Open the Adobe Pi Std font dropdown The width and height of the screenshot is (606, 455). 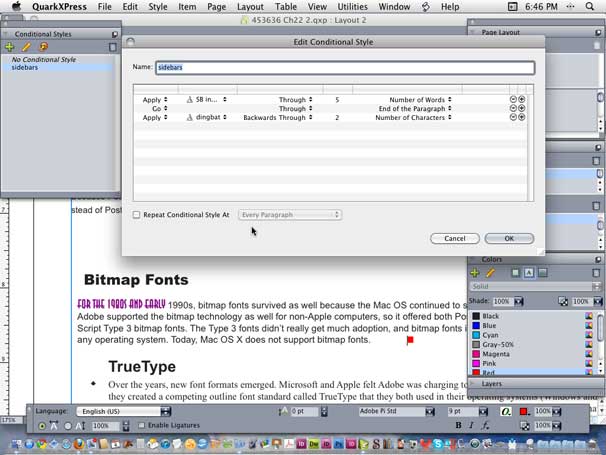click(397, 412)
